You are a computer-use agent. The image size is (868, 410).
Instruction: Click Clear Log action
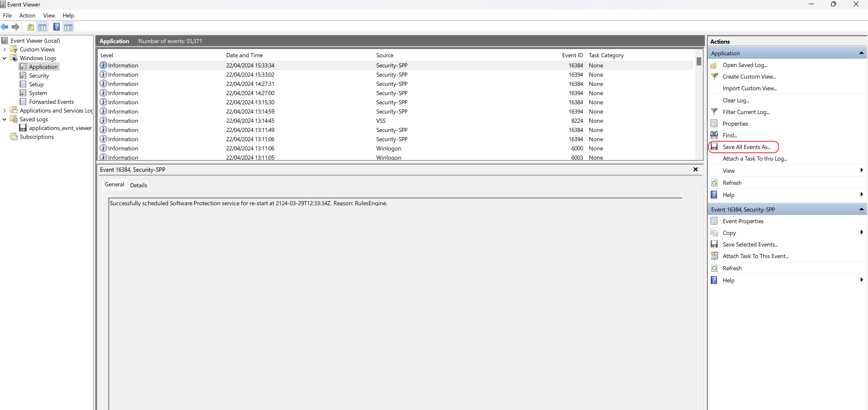(735, 100)
